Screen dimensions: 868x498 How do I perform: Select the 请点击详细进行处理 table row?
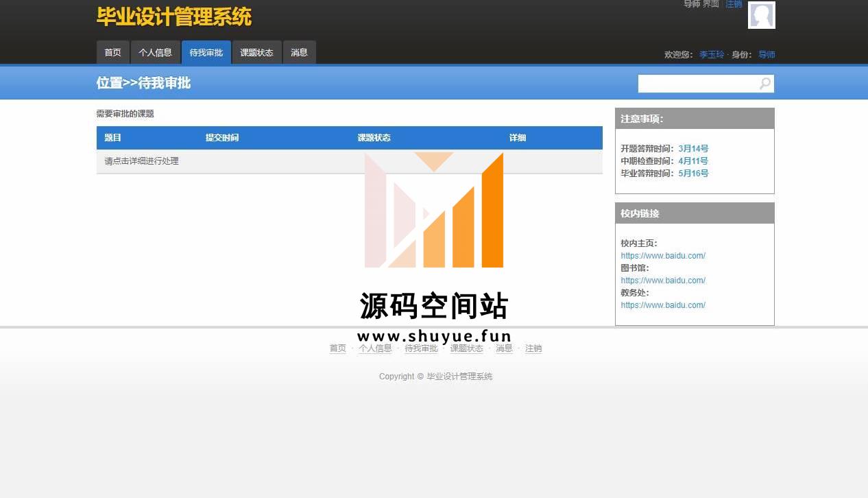pyautogui.click(x=350, y=161)
